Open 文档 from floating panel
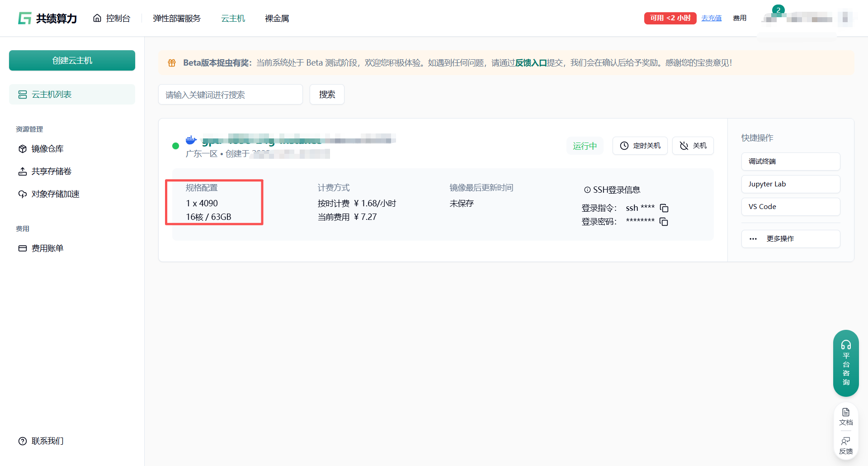Screen dimensions: 868x466 846,417
